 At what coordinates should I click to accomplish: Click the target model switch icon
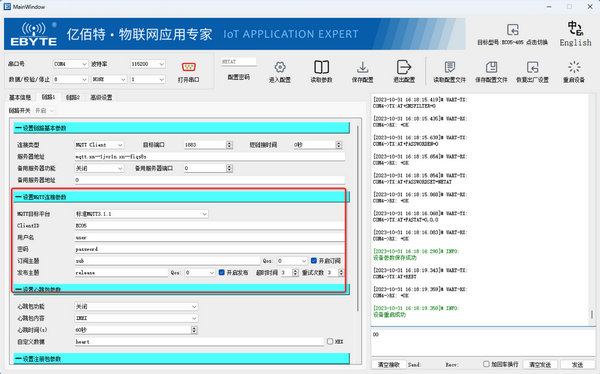pos(513,29)
